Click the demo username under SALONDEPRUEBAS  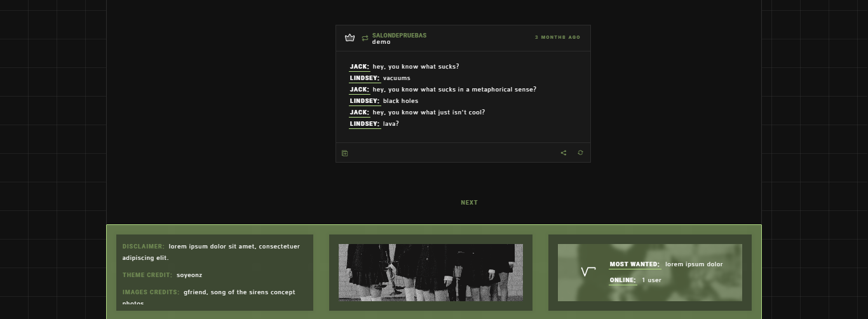(x=381, y=42)
